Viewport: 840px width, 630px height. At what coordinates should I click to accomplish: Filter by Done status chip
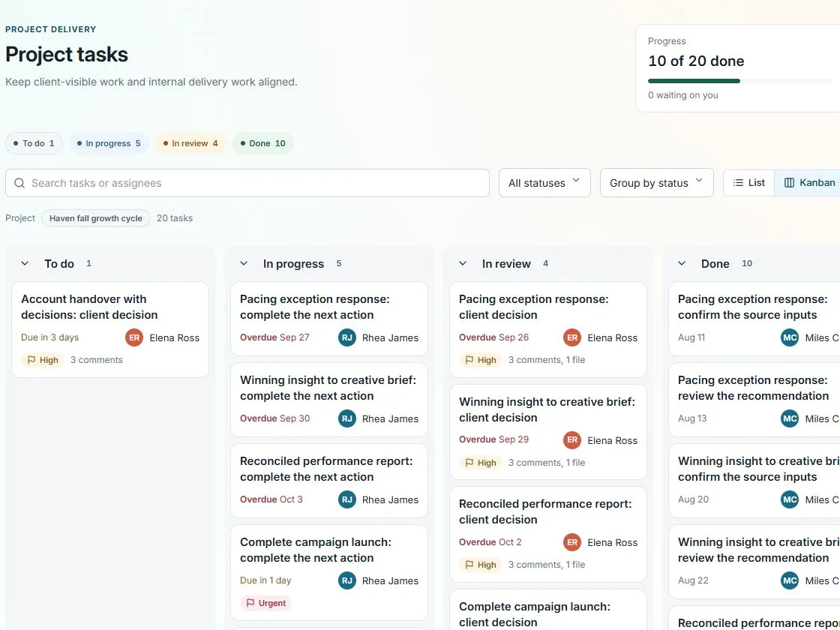coord(263,143)
